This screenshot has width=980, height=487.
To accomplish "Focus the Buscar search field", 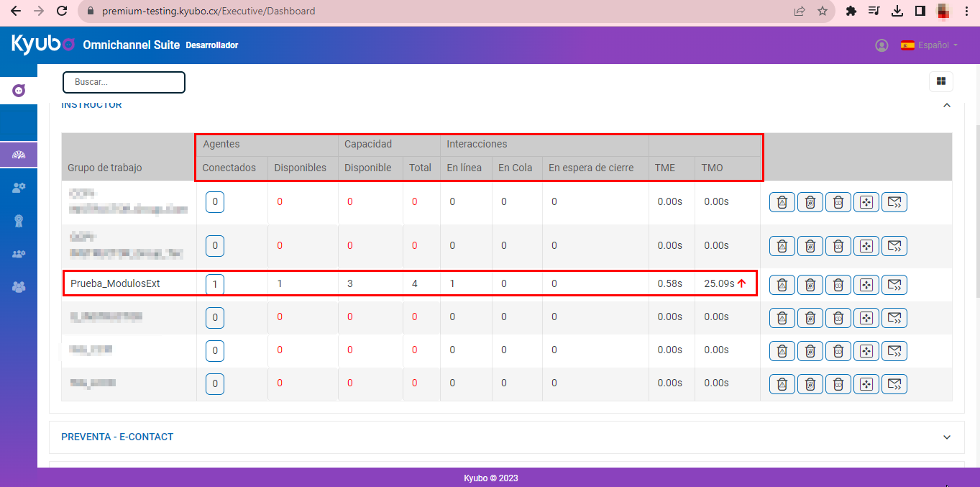I will point(124,82).
